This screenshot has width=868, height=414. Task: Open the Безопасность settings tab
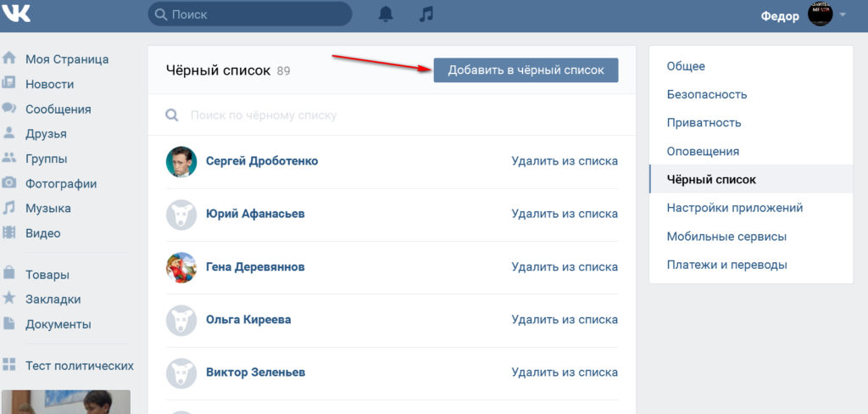751,94
